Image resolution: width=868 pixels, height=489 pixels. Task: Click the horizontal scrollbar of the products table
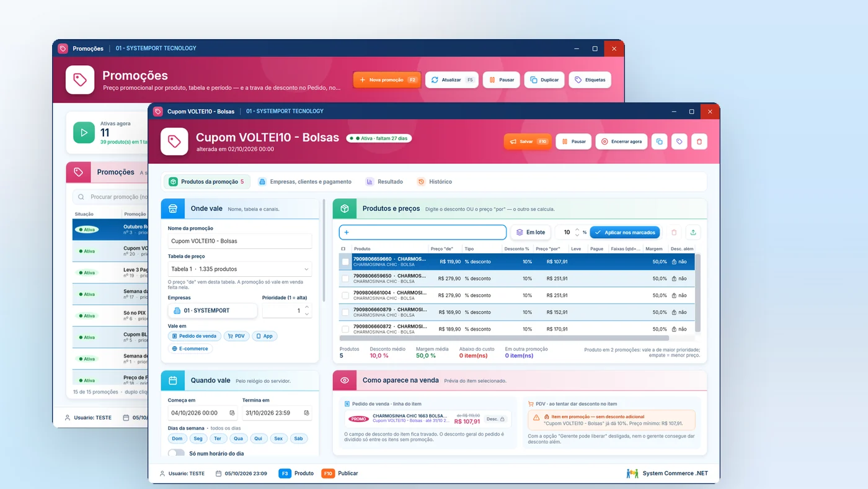point(504,338)
